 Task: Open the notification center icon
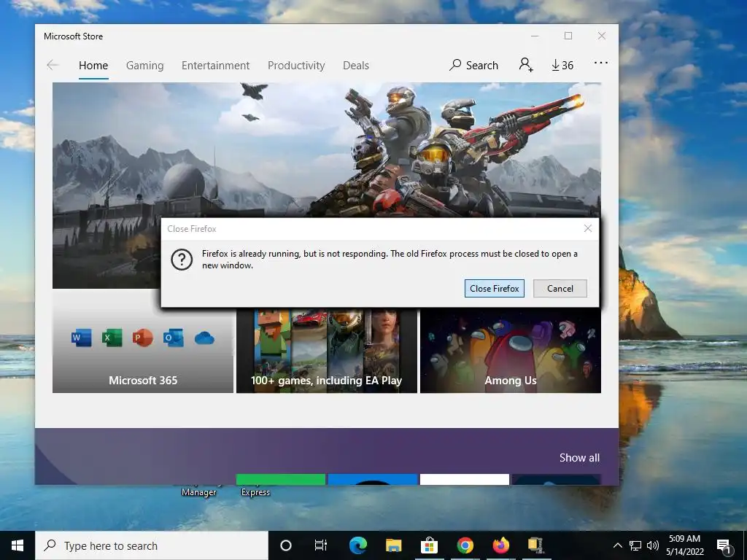pyautogui.click(x=724, y=545)
